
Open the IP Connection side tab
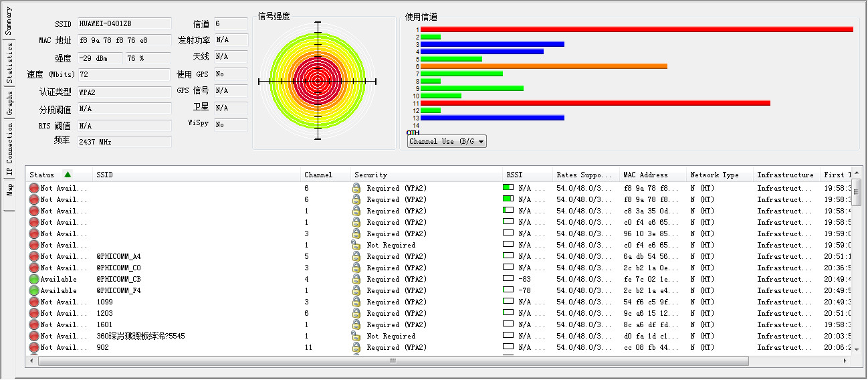click(x=9, y=151)
